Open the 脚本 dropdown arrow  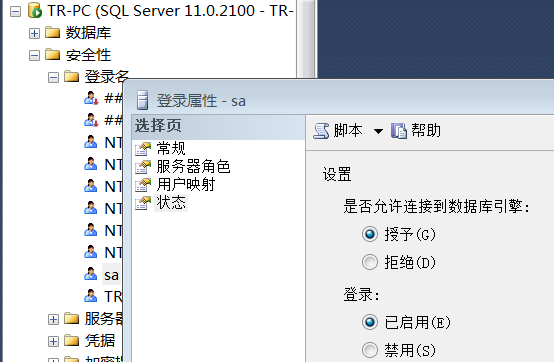pyautogui.click(x=378, y=131)
